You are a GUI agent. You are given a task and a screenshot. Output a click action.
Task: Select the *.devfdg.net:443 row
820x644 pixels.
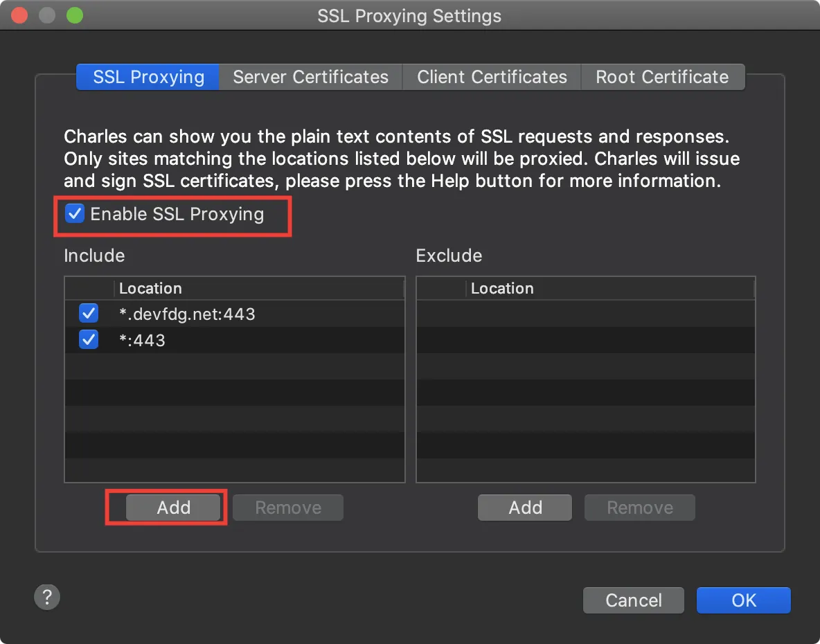234,314
